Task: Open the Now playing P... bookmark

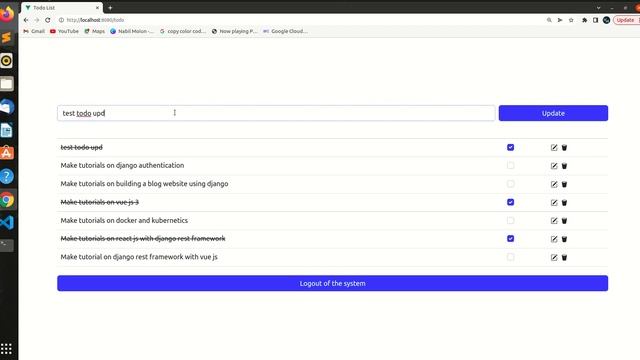Action: pos(234,31)
